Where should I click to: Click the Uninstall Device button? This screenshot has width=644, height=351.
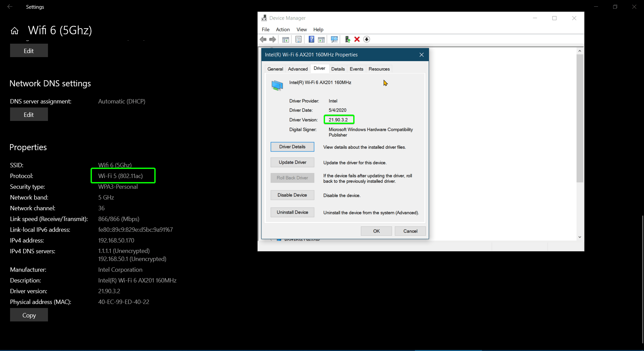(292, 212)
